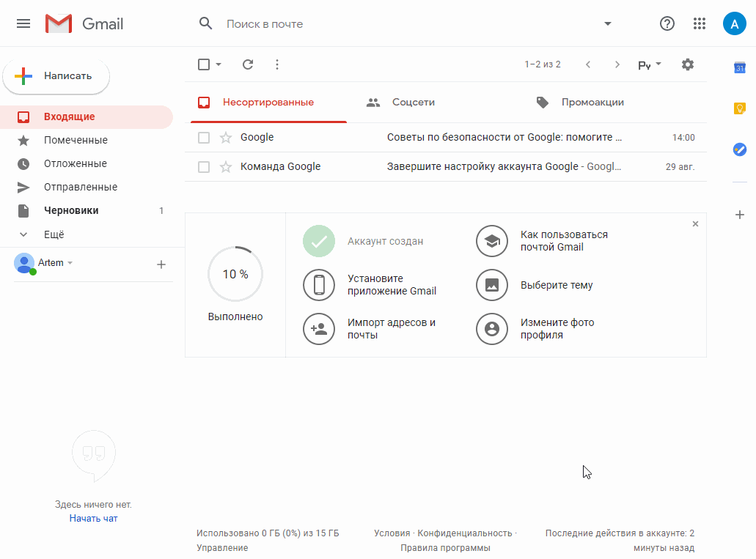This screenshot has width=756, height=559.
Task: Click the Написать compose button
Action: tap(56, 76)
